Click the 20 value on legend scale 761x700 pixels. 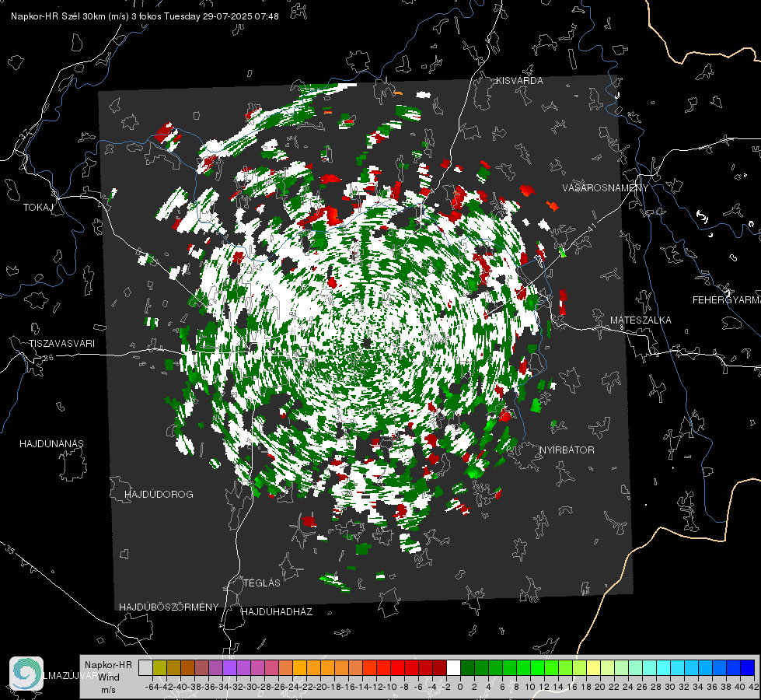[x=600, y=687]
